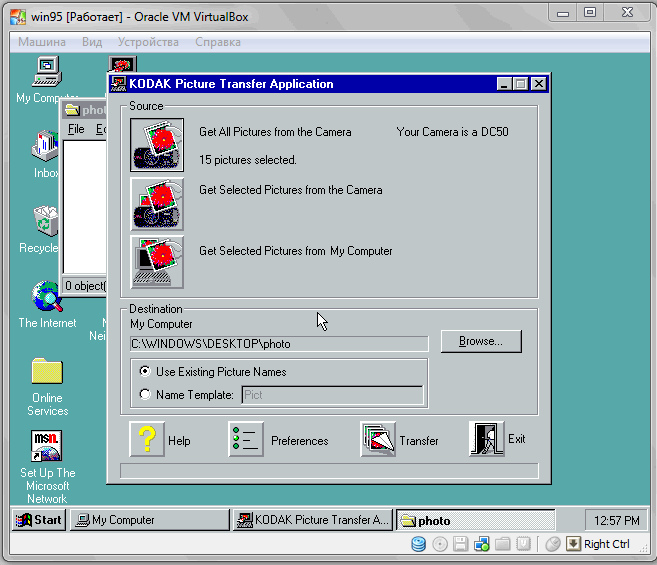Click the Preferences label text
Viewport: 657px width, 565px height.
tap(300, 441)
